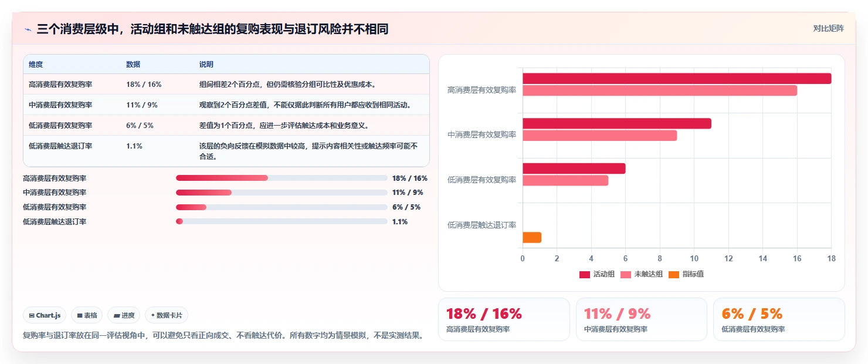Click the lightning icon beside the title

click(x=28, y=29)
